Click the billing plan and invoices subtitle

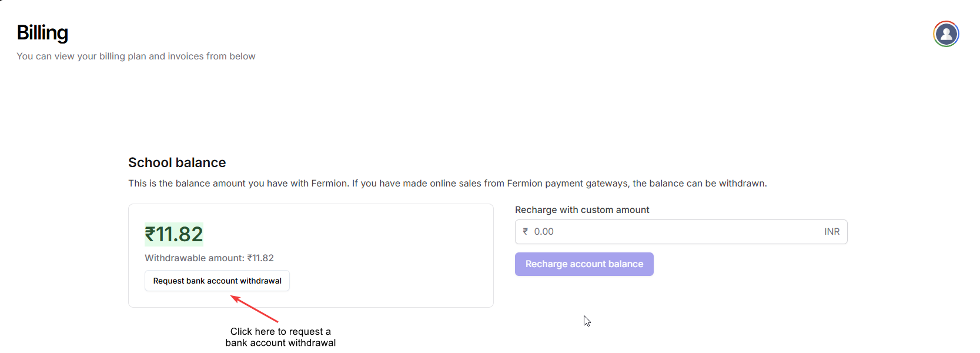pyautogui.click(x=136, y=56)
